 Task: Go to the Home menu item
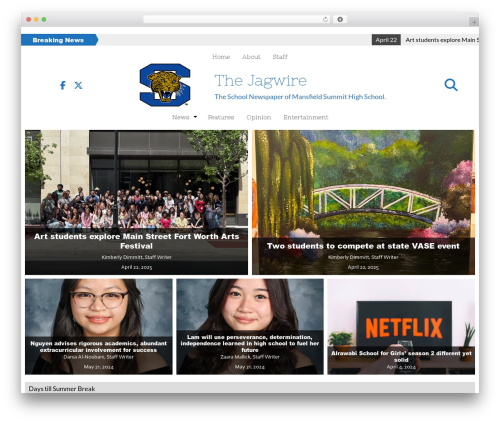pyautogui.click(x=221, y=57)
